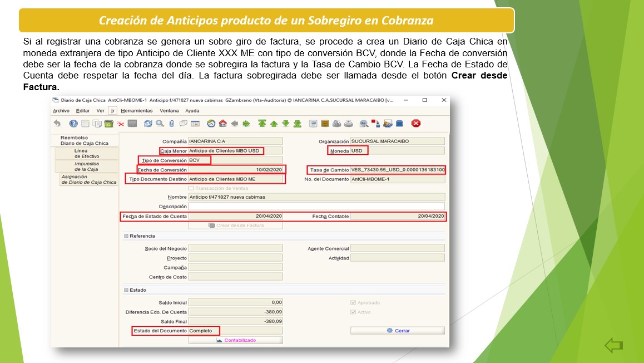This screenshot has height=363, width=644.
Task: Click the Print printer icon
Action: point(348,124)
